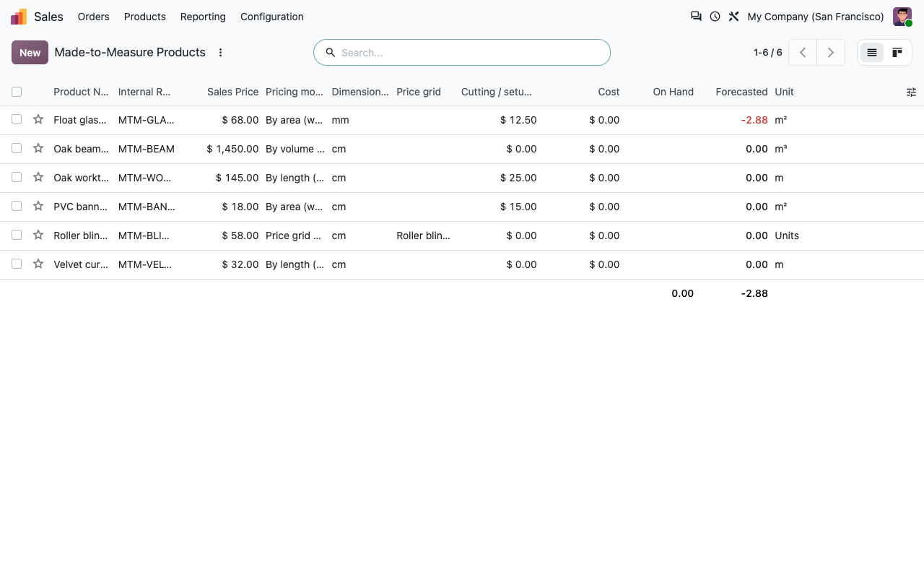The image size is (924, 578).
Task: Tick the Roller blind row checkbox
Action: coord(17,235)
